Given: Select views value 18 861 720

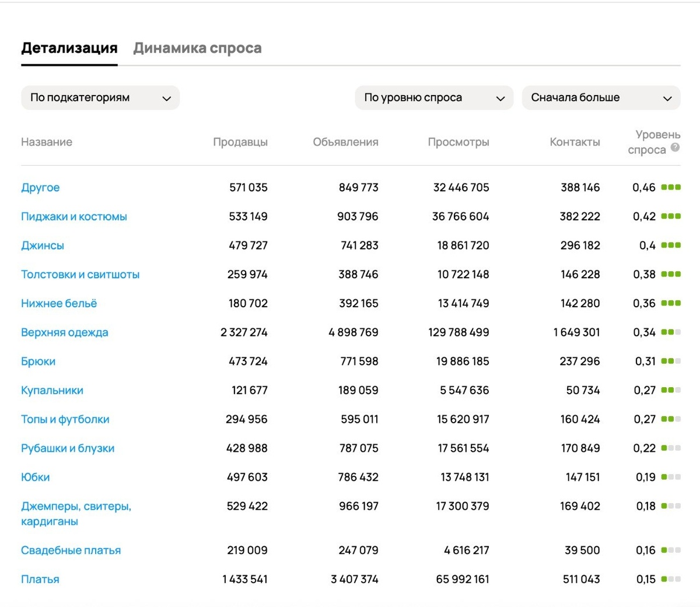Looking at the screenshot, I should (463, 245).
